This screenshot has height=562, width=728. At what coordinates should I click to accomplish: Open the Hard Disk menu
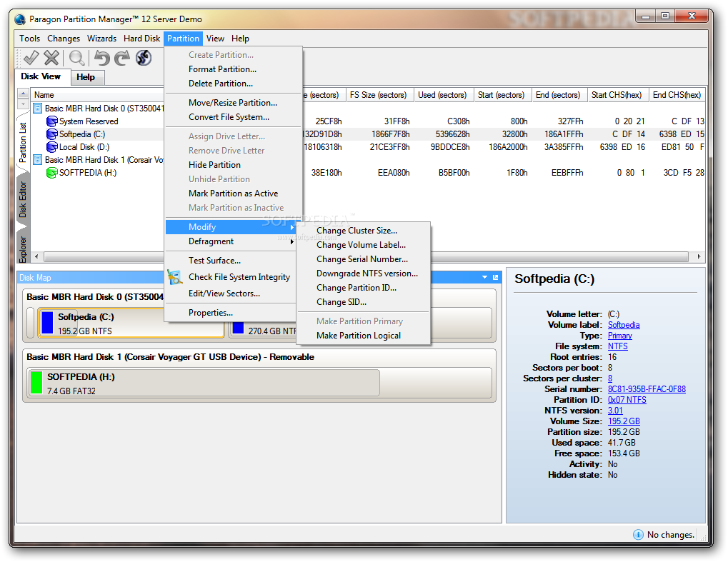tap(141, 39)
